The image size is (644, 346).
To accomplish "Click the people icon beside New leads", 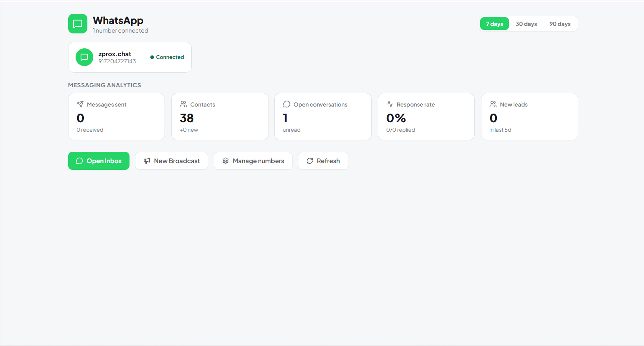I will (x=493, y=104).
